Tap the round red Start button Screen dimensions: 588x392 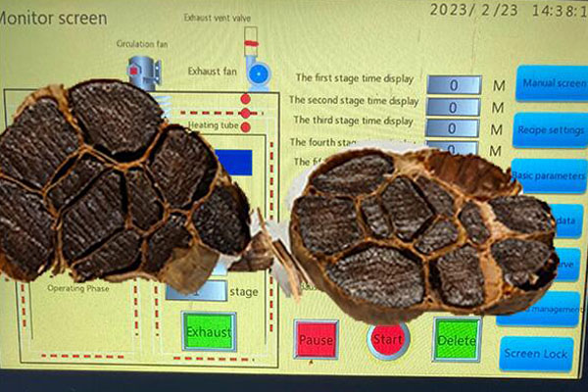point(388,339)
